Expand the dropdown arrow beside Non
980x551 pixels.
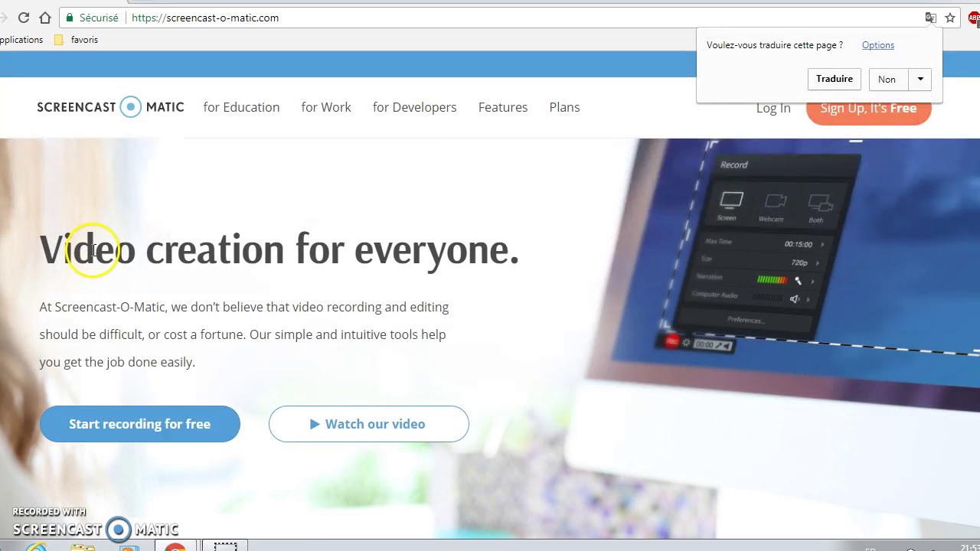coord(920,79)
